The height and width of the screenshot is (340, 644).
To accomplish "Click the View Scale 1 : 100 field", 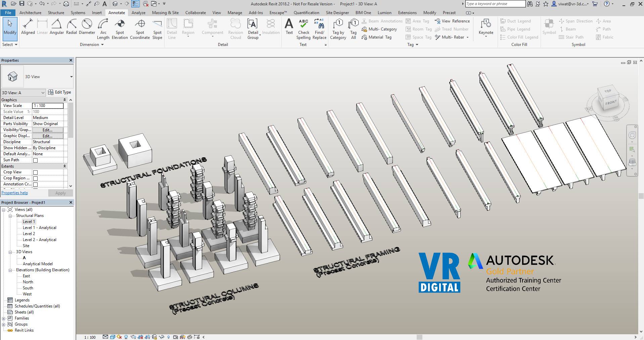I will (x=48, y=106).
